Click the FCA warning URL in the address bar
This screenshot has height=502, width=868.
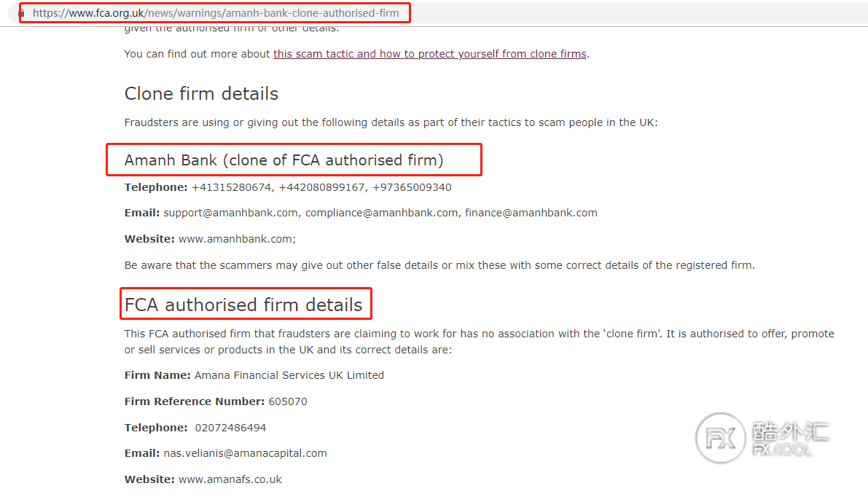(215, 13)
